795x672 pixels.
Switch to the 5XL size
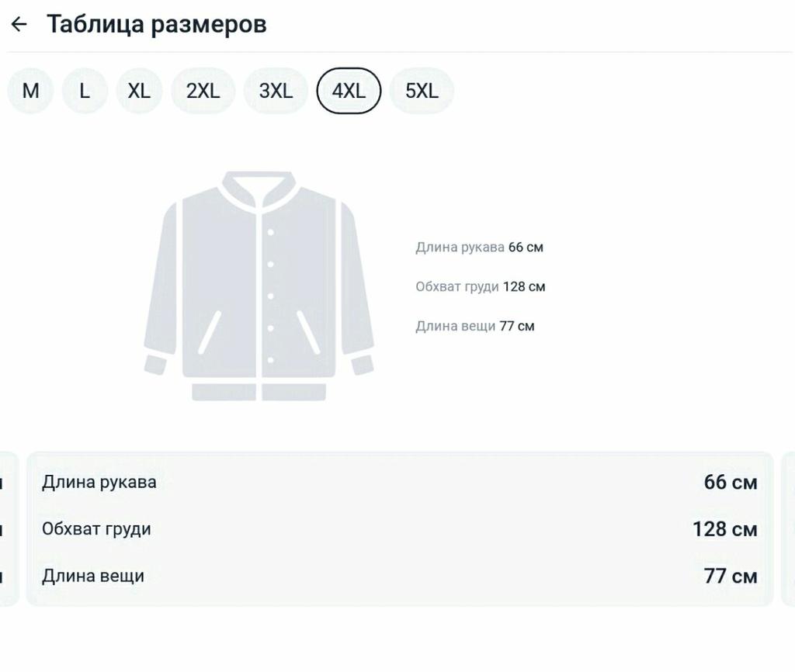click(x=422, y=91)
